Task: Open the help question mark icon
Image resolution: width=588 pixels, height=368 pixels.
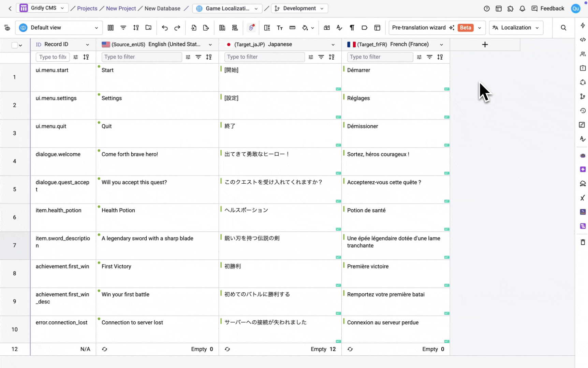Action: [487, 9]
